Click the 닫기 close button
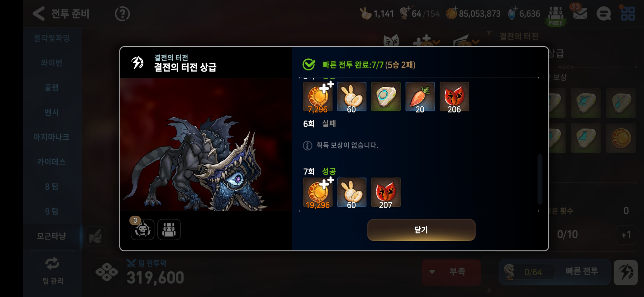Viewport: 644px width, 297px height. pyautogui.click(x=421, y=230)
